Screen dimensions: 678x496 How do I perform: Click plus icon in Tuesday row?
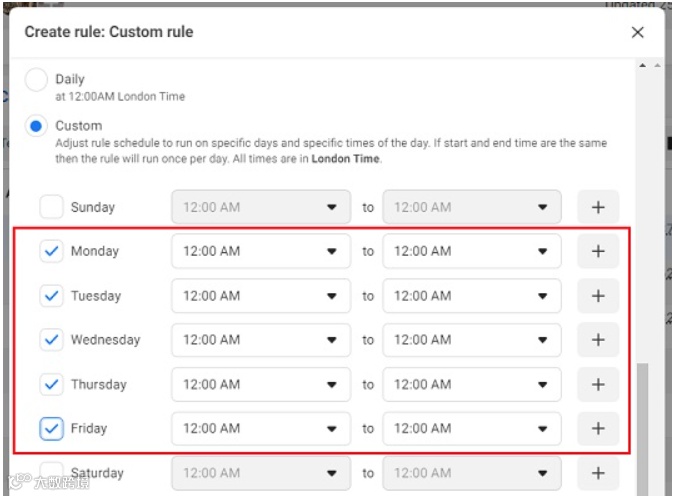[598, 296]
